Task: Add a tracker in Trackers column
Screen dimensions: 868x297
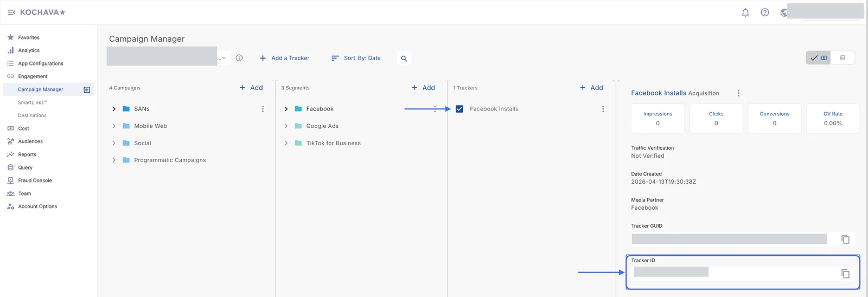Action: click(x=591, y=88)
